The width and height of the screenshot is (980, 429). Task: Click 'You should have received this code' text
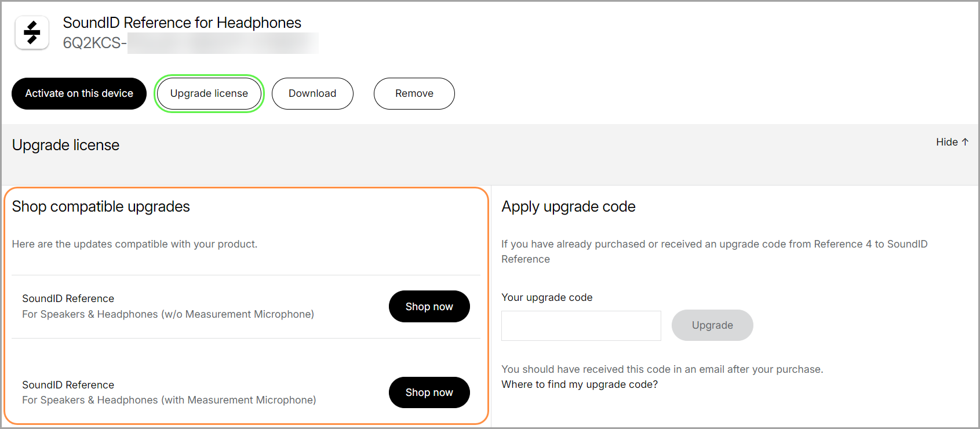[x=662, y=369]
